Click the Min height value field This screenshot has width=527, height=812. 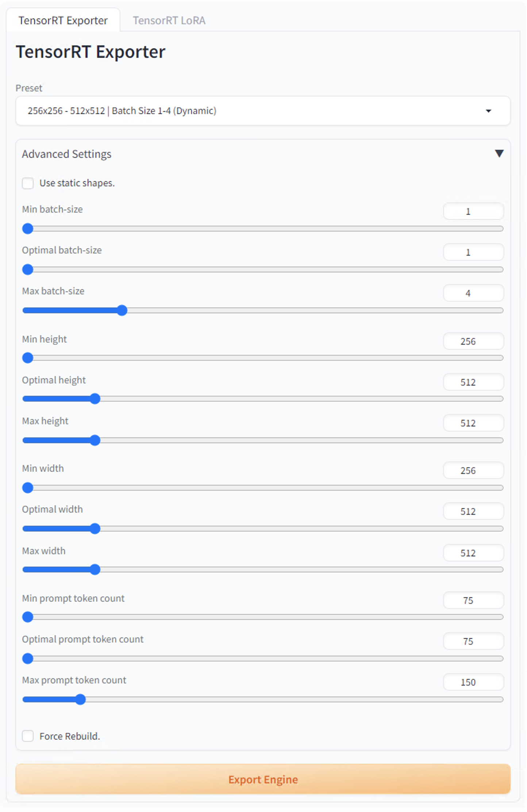tap(473, 341)
